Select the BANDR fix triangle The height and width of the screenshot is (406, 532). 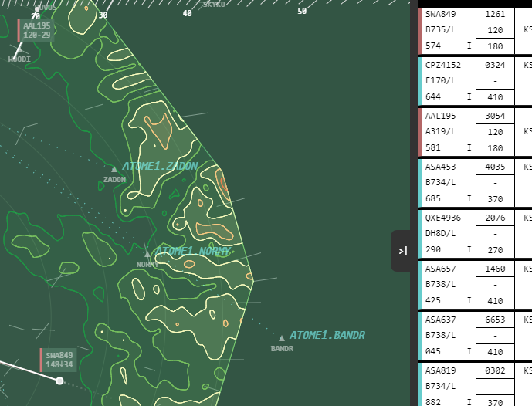[x=282, y=338]
